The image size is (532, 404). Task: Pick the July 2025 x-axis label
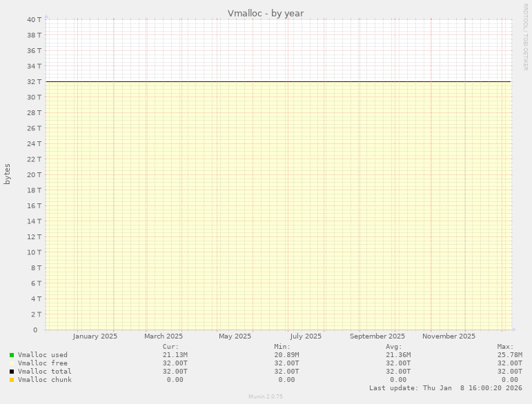click(x=306, y=336)
